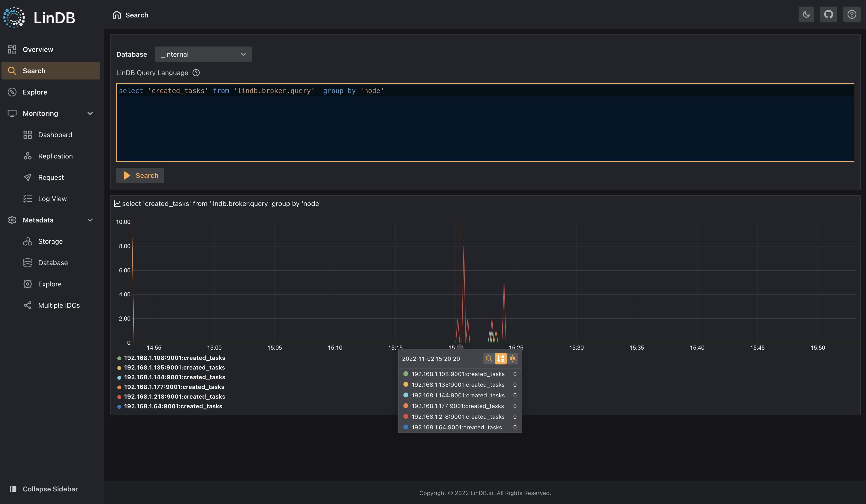The width and height of the screenshot is (866, 504).
Task: Open Log View from the sidebar
Action: pyautogui.click(x=52, y=199)
